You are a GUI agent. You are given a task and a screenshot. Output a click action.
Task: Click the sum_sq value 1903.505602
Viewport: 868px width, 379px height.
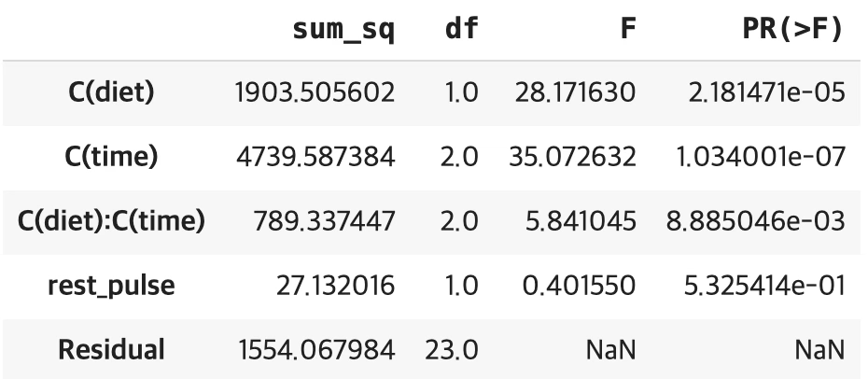(x=315, y=94)
